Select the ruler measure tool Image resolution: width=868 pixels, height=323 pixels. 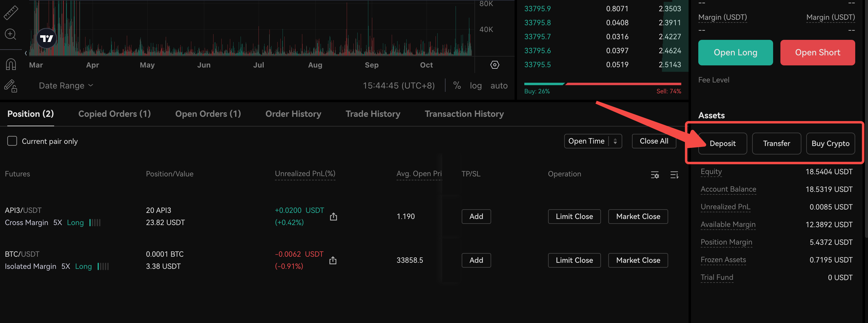(x=11, y=12)
